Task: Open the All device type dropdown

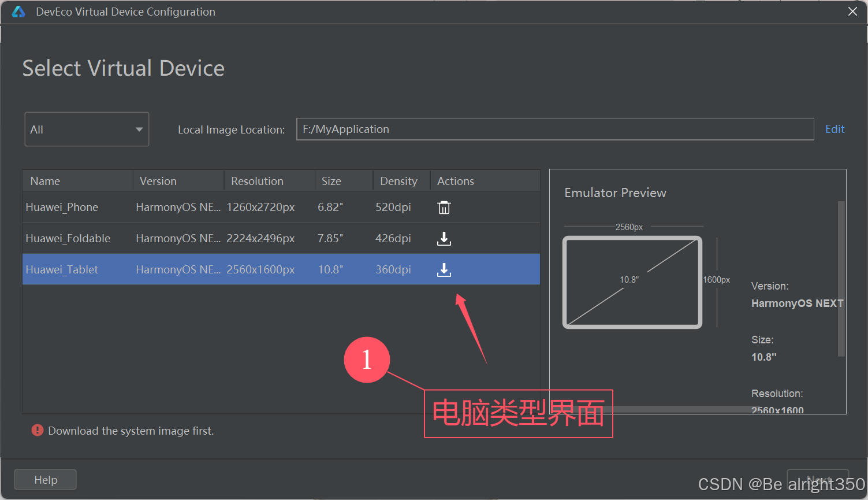Action: tap(87, 129)
